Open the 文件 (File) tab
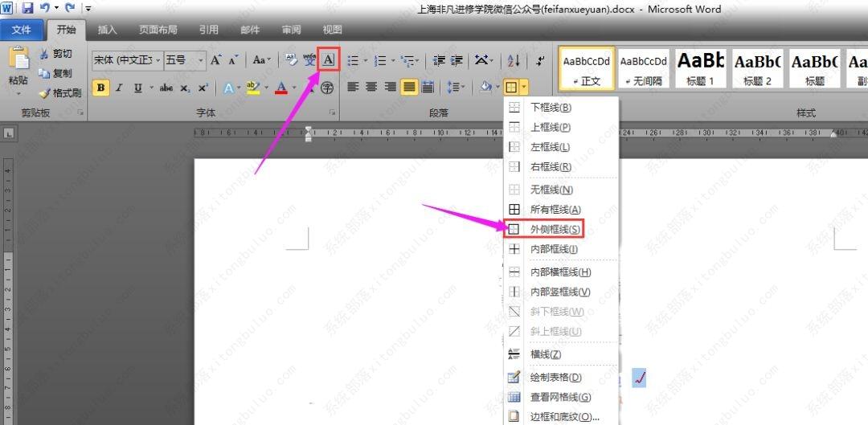The height and width of the screenshot is (425, 868). pos(21,30)
